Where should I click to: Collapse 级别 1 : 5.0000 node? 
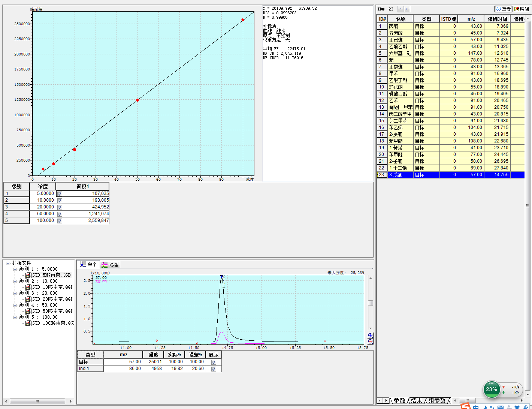coord(15,269)
